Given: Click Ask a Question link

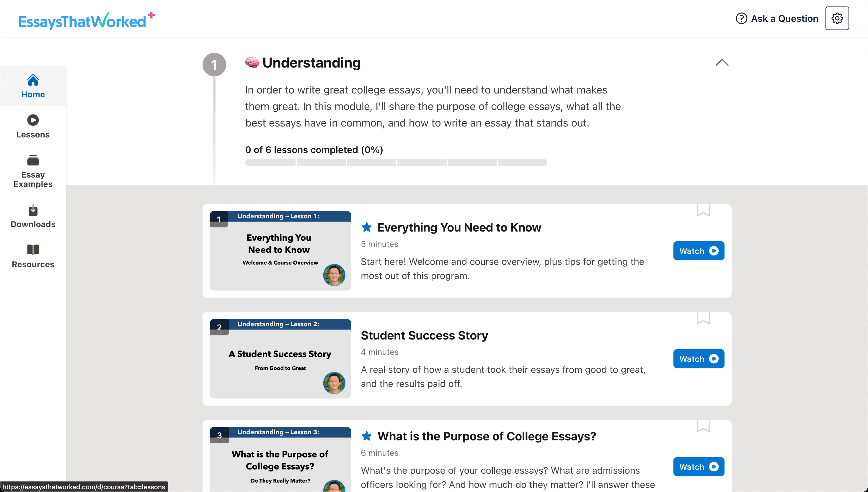Looking at the screenshot, I should (784, 19).
